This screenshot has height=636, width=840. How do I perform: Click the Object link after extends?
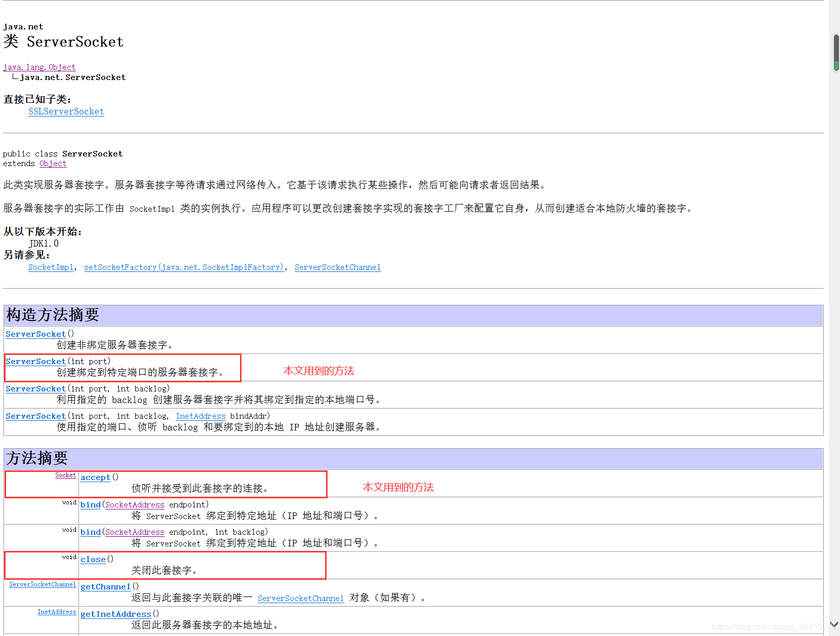tap(53, 164)
